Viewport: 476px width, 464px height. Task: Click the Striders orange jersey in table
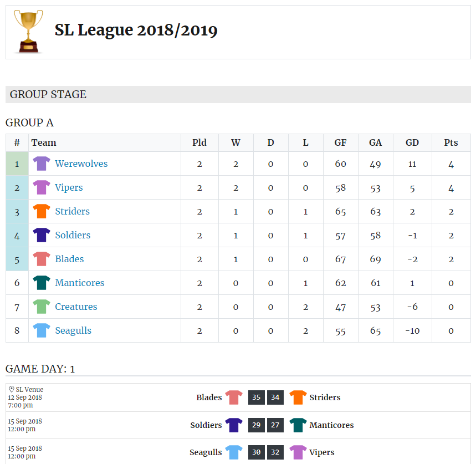42,211
